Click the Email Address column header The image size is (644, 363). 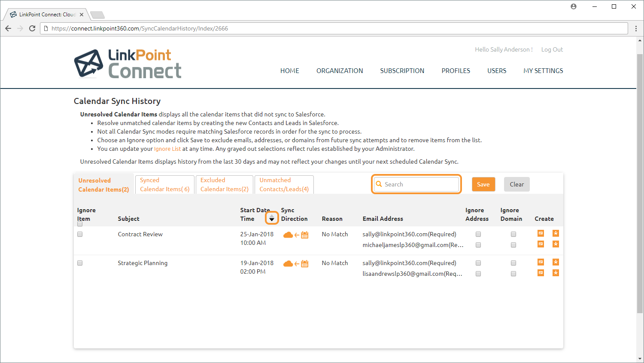click(x=383, y=219)
